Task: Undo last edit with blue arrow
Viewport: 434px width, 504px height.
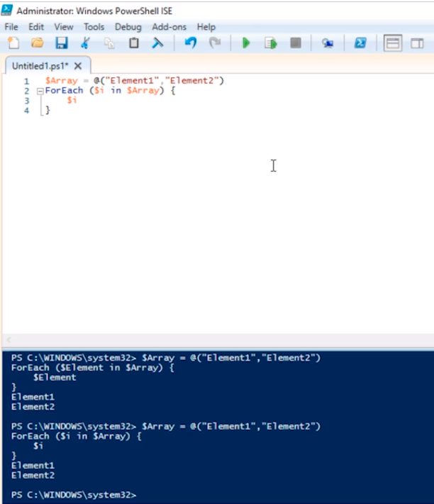Action: point(191,43)
